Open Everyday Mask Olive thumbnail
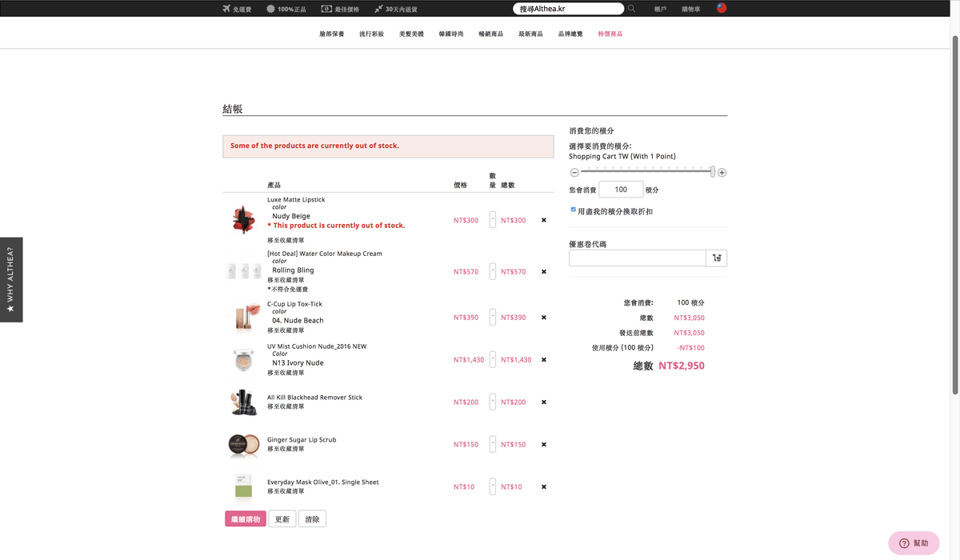This screenshot has width=960, height=560. 242,487
